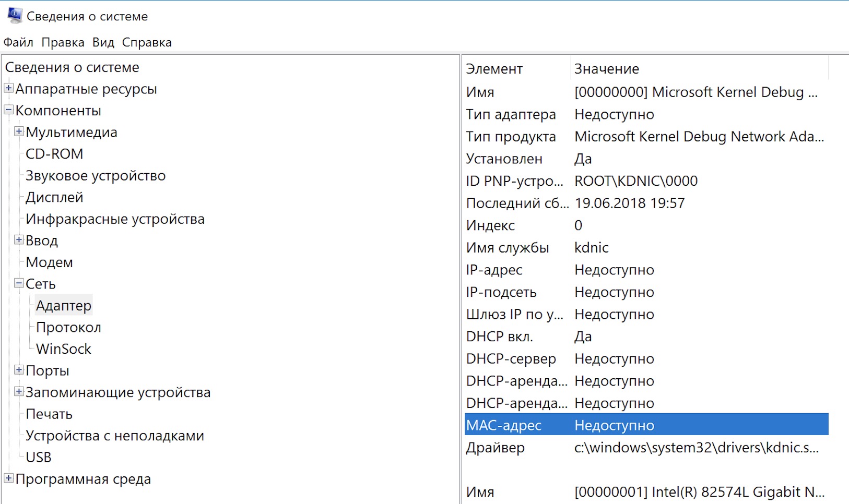This screenshot has height=504, width=849.
Task: Expand the Порты node
Action: 19,370
